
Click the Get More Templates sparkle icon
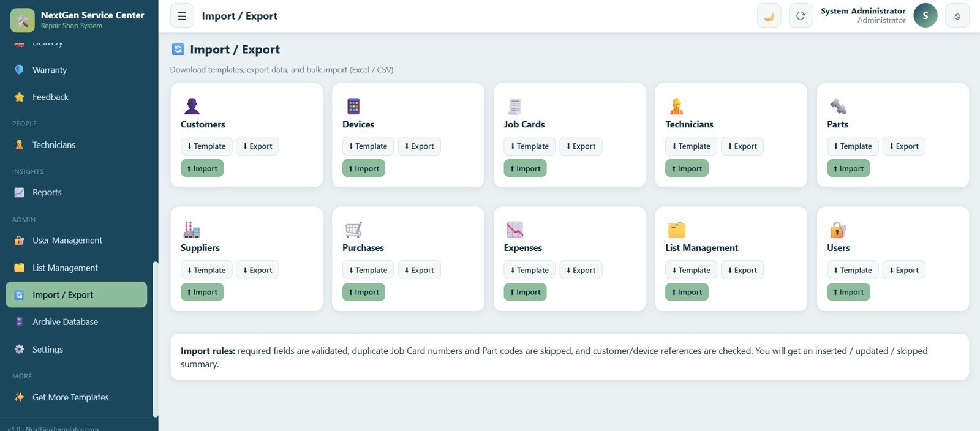click(x=19, y=397)
